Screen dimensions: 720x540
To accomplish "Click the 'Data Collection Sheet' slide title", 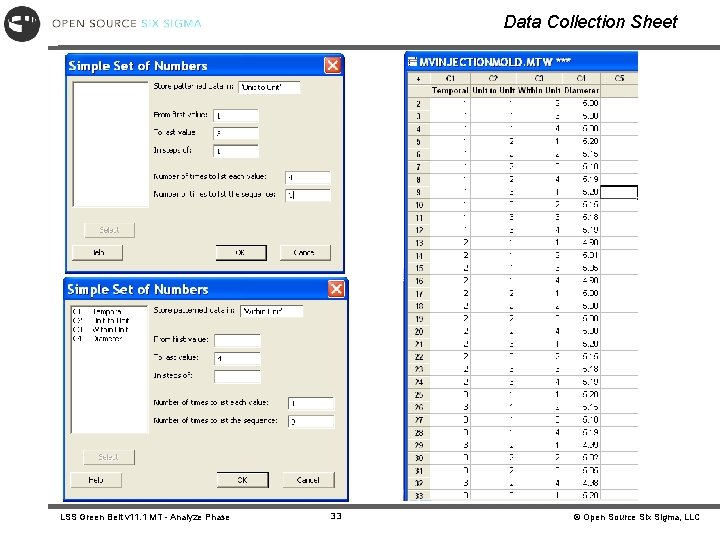I will [591, 22].
